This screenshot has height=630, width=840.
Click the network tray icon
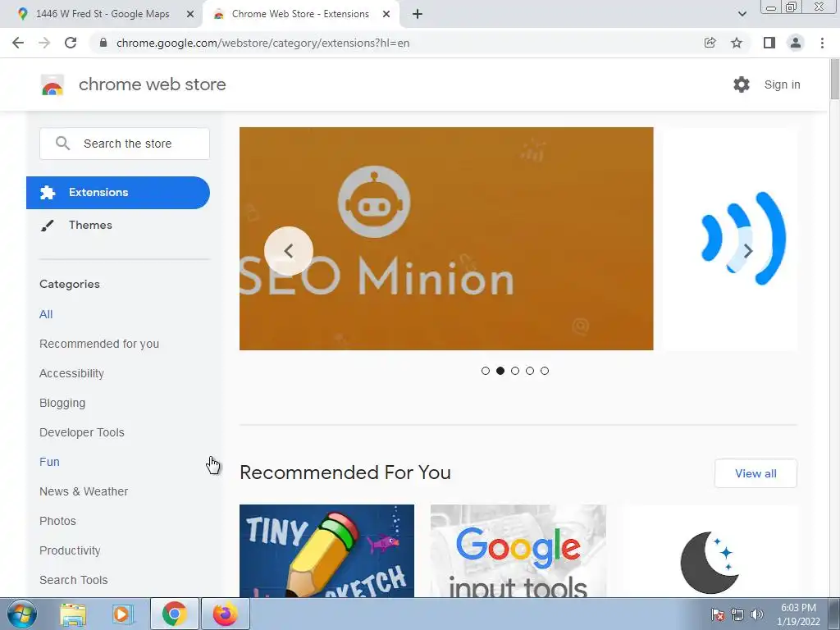(737, 614)
